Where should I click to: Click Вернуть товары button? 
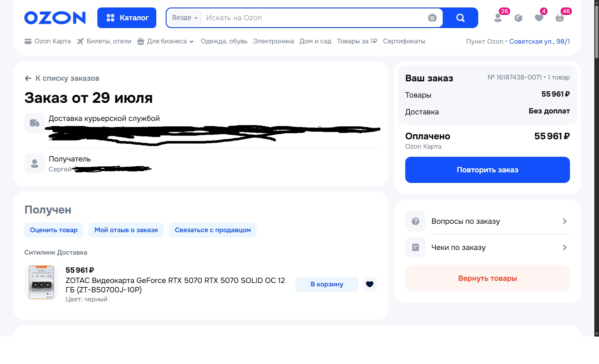(x=487, y=278)
